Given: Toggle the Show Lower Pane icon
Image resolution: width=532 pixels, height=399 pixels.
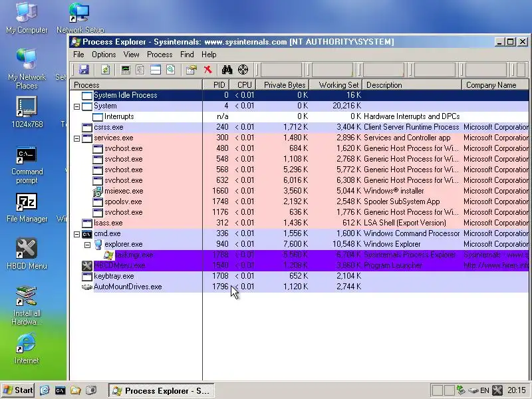Looking at the screenshot, I should point(156,70).
